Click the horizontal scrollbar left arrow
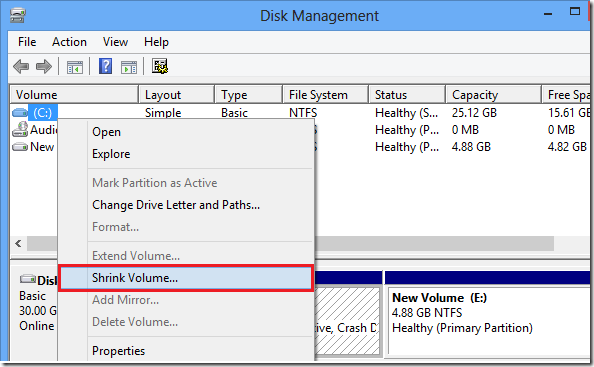This screenshot has width=594, height=367. point(18,244)
